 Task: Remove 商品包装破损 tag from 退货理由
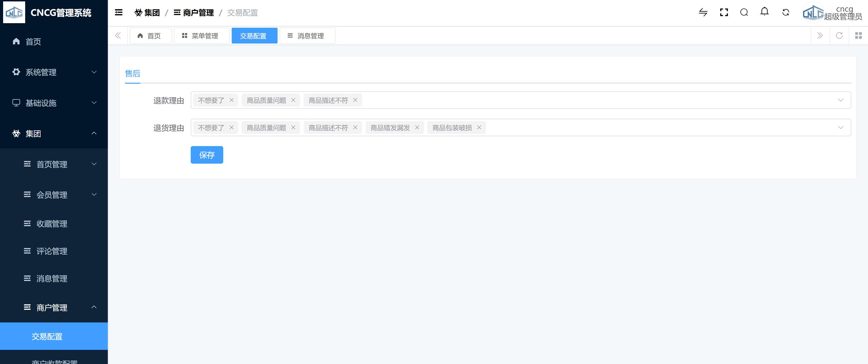(x=479, y=128)
